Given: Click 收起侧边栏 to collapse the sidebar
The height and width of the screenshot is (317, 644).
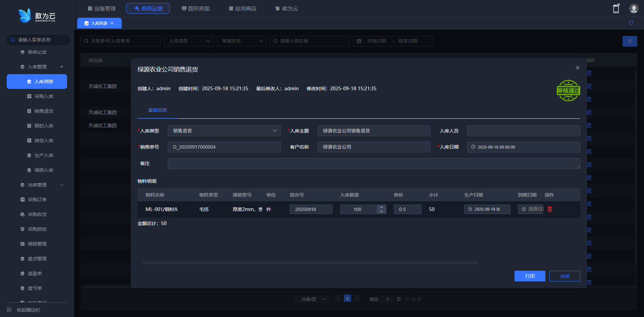Looking at the screenshot, I should click(x=29, y=310).
